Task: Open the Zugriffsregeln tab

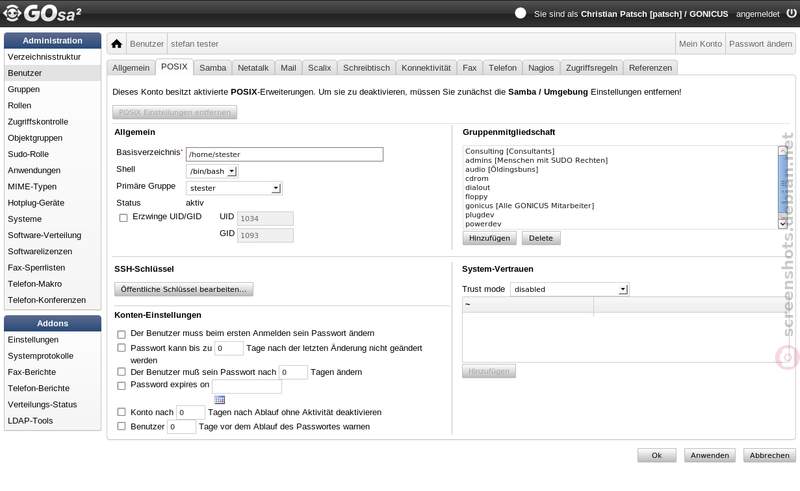Action: coord(591,68)
